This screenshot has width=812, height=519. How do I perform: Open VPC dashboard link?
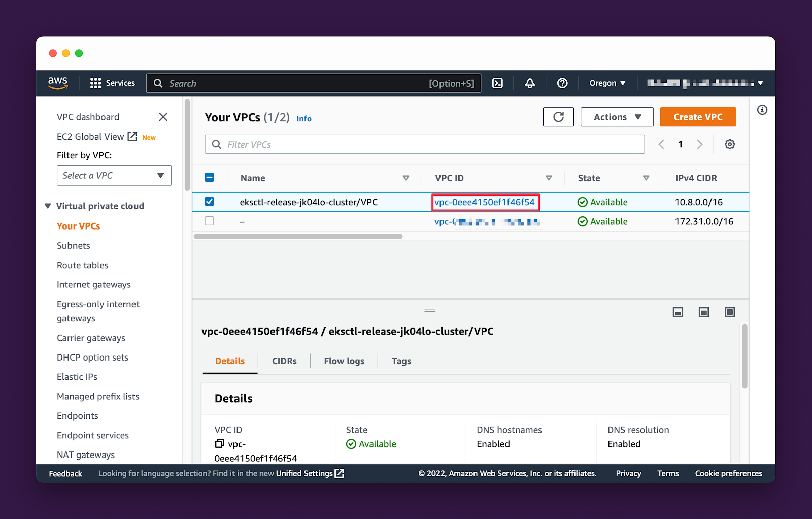88,117
